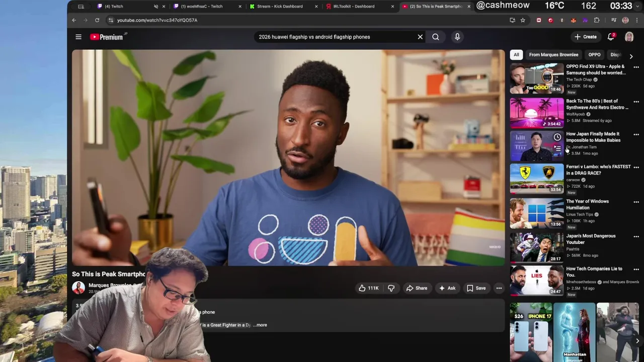Bookmark this page with the star
644x362 pixels.
tap(523, 20)
